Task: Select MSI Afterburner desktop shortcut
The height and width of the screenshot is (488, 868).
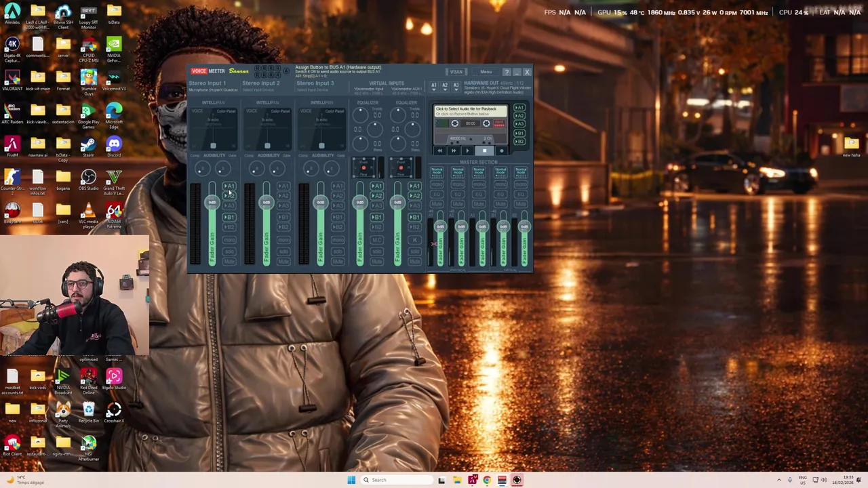Action: coord(88,447)
